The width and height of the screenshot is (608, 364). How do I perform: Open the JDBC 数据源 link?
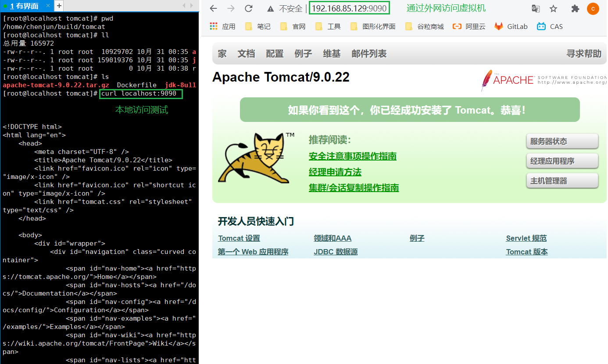coord(336,252)
